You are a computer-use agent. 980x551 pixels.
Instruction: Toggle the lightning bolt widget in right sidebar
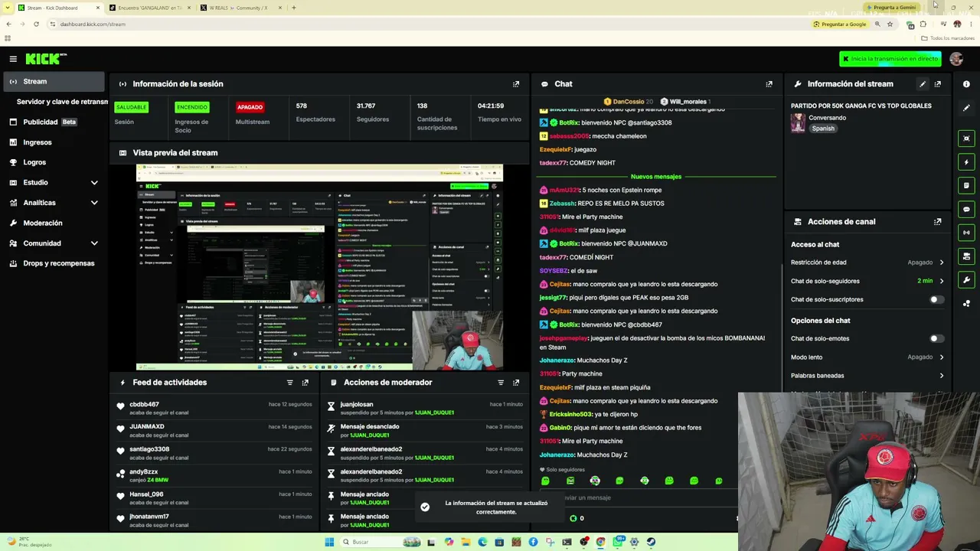[966, 162]
